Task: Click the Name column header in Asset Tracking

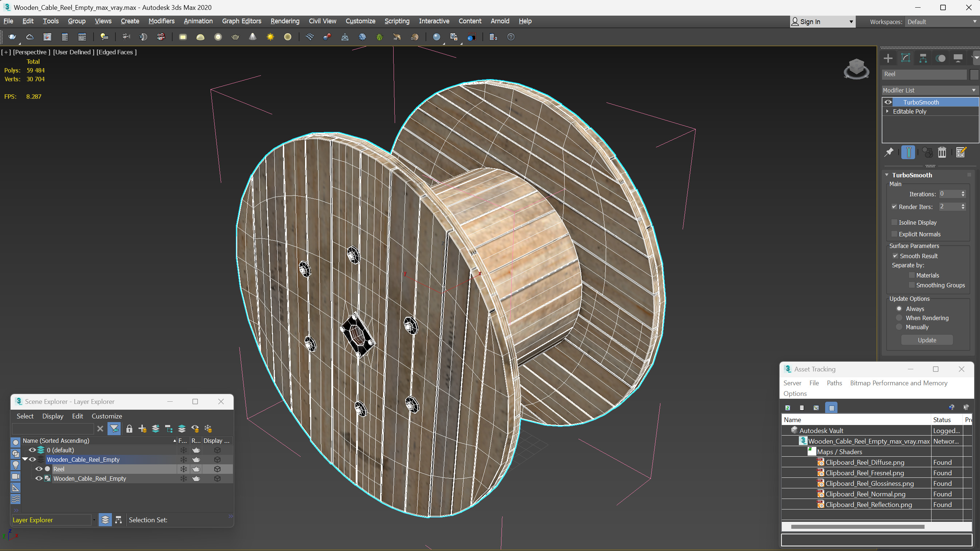Action: 856,420
